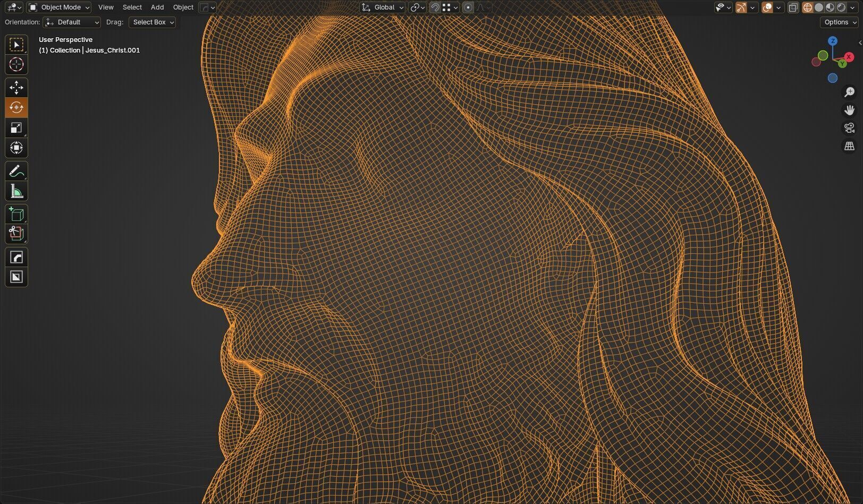Toggle proportional editing circle button

pyautogui.click(x=468, y=7)
